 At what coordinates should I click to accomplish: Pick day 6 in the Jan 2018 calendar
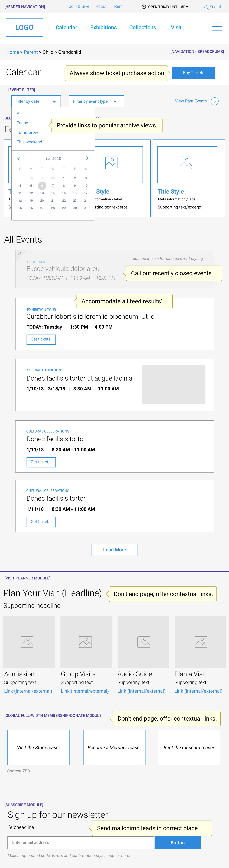pyautogui.click(x=42, y=186)
